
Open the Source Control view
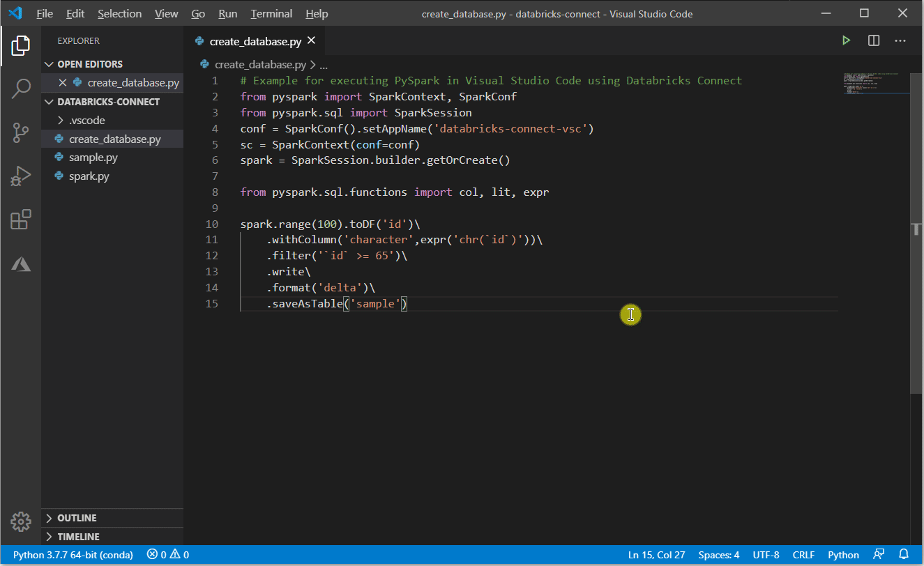tap(21, 132)
